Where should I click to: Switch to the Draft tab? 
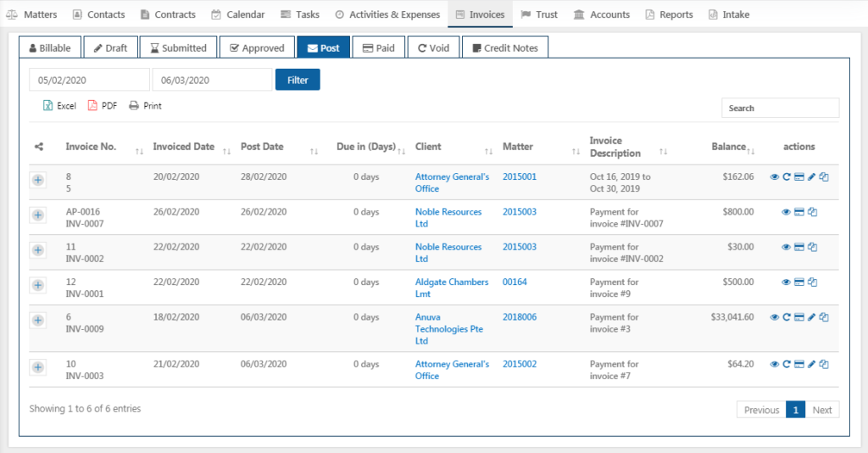[111, 48]
